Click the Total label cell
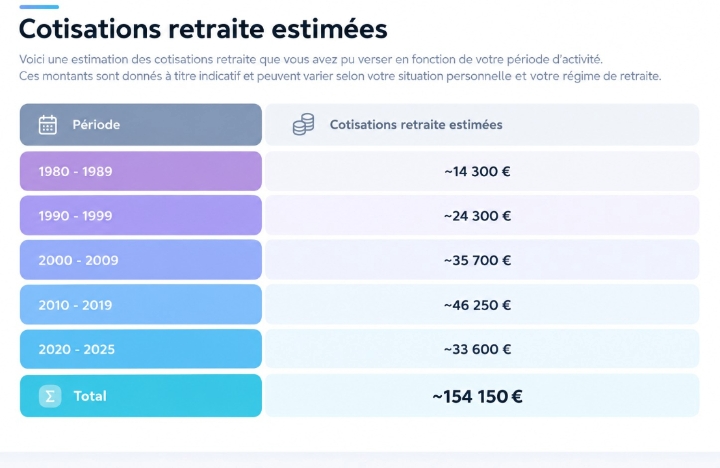720x468 pixels. tap(141, 396)
